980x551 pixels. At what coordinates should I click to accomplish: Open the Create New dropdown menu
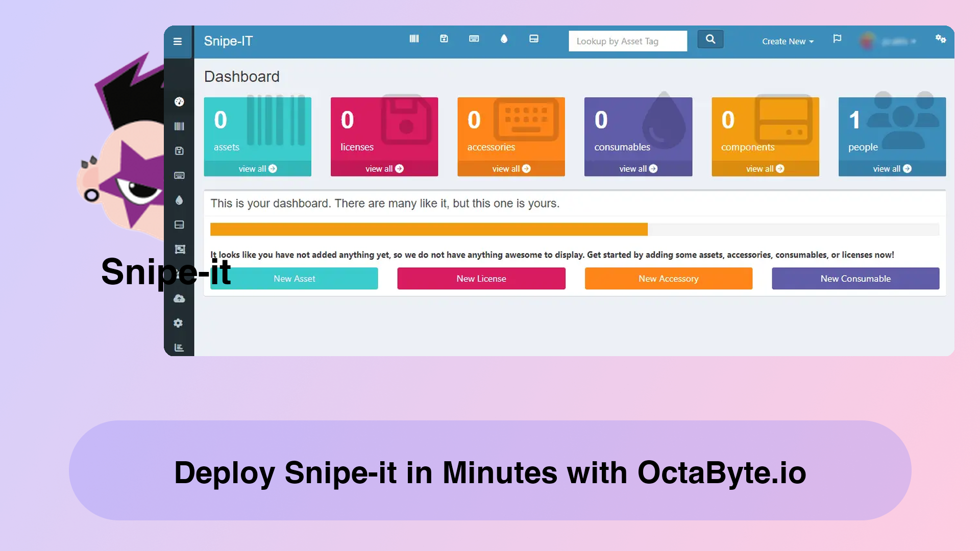pyautogui.click(x=788, y=41)
